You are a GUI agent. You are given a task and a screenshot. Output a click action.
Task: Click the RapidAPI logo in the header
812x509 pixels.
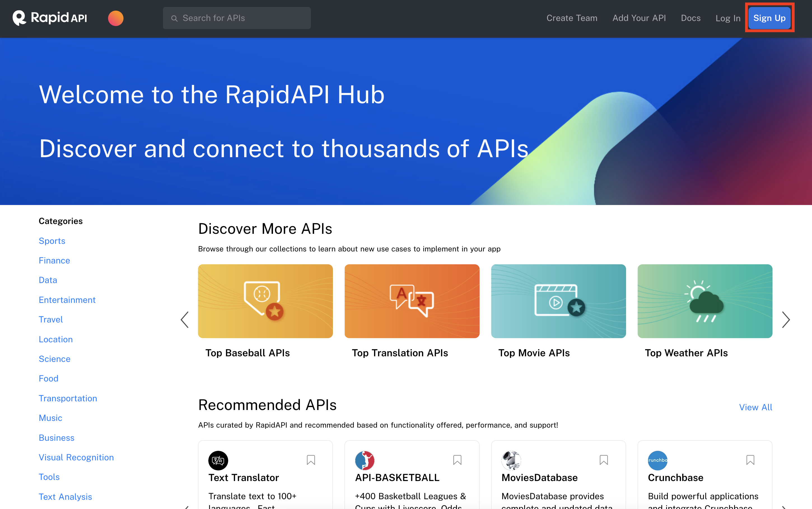(x=50, y=18)
